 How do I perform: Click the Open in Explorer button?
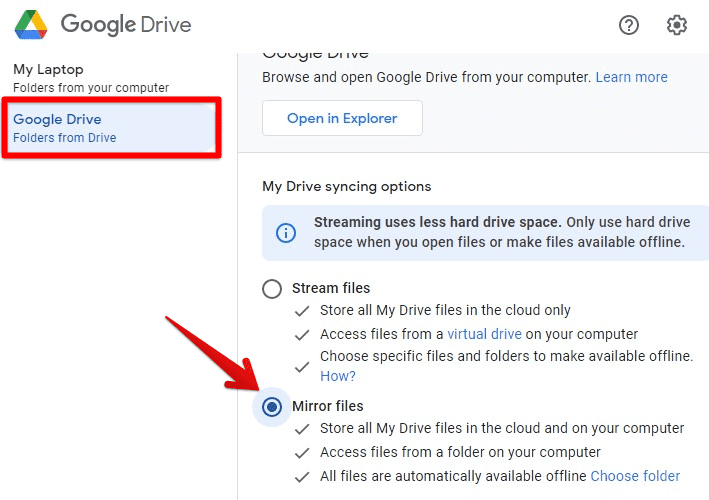(x=342, y=118)
